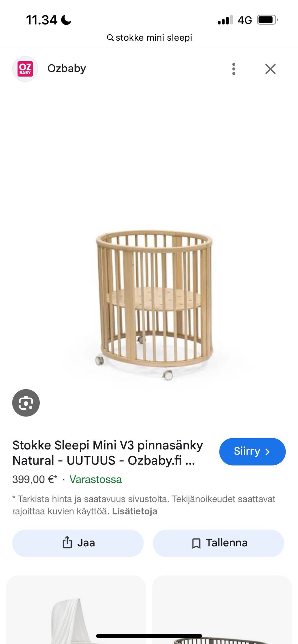Open the Stokke Sleepi Mini V3 title
The height and width of the screenshot is (644, 298).
(x=108, y=453)
